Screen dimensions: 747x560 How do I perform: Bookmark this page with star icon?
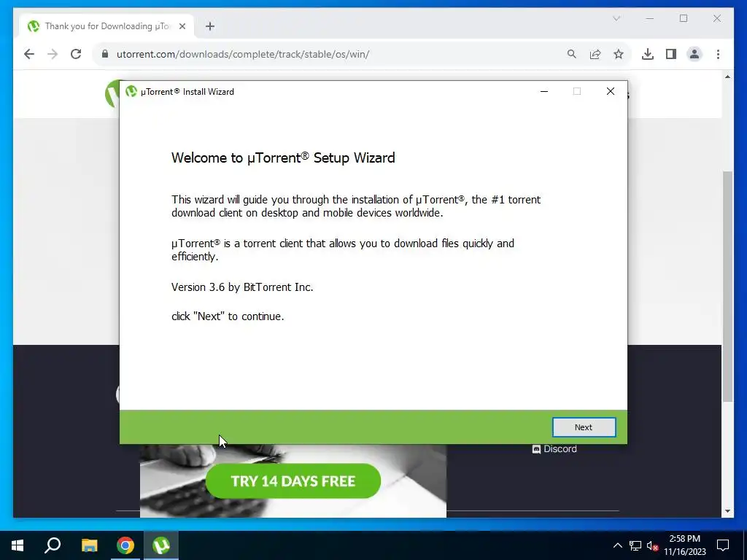pyautogui.click(x=619, y=54)
